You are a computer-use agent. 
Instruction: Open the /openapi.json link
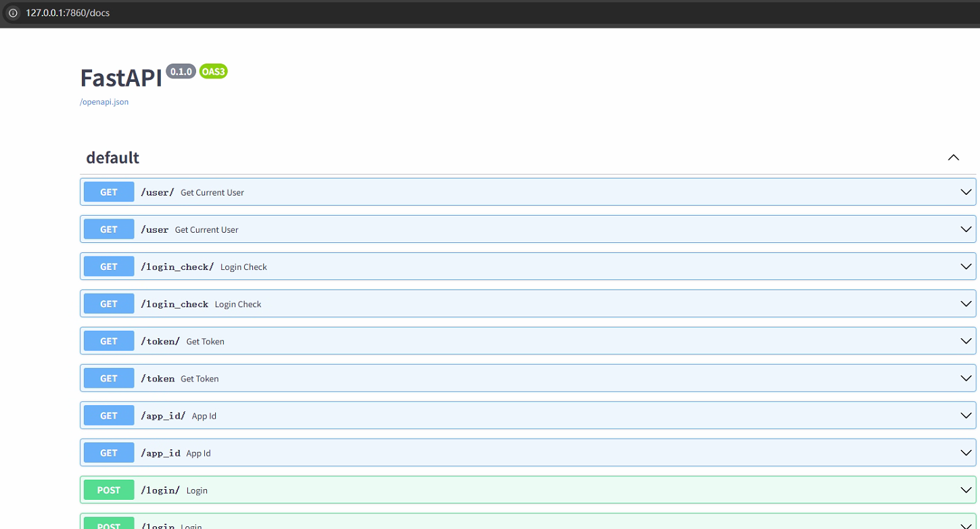[104, 102]
